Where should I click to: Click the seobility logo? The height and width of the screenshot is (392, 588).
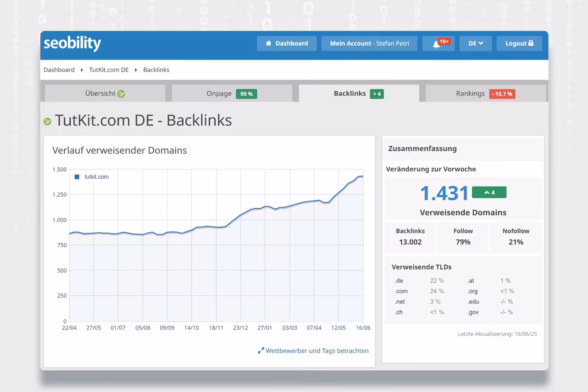click(x=72, y=43)
